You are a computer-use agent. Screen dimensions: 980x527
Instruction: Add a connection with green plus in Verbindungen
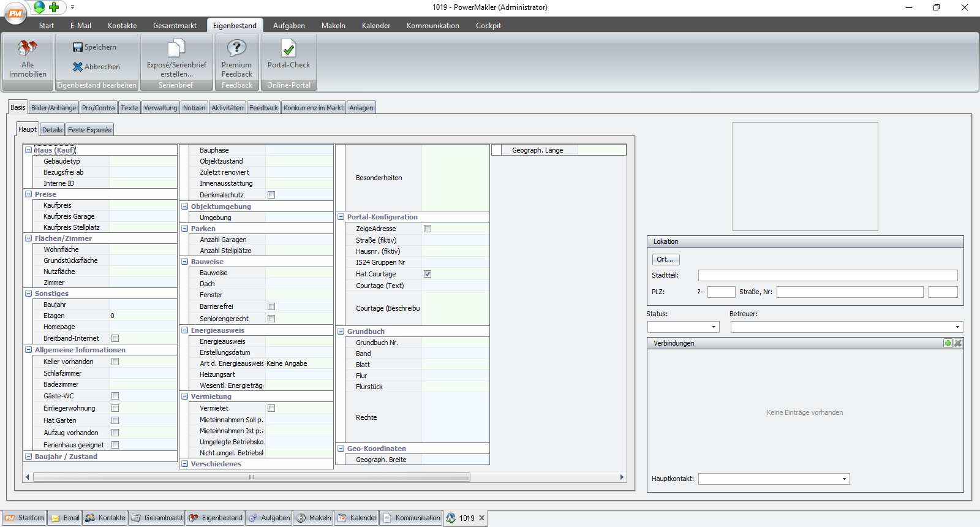pos(948,343)
